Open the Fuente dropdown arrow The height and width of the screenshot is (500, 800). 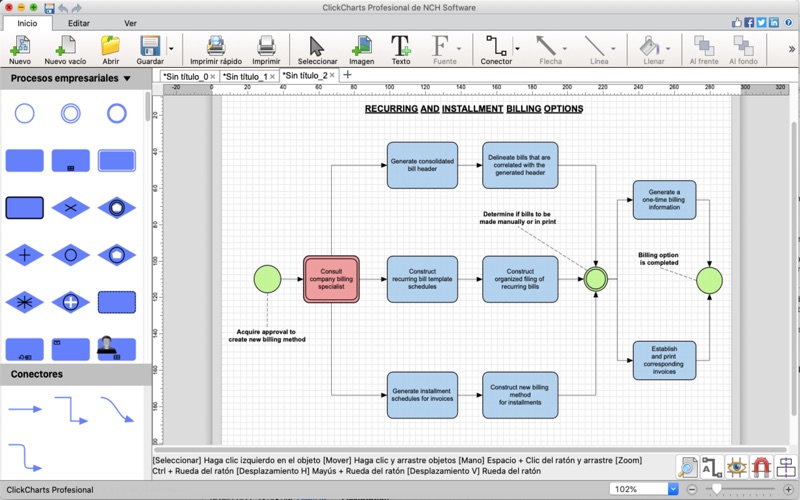[x=459, y=49]
